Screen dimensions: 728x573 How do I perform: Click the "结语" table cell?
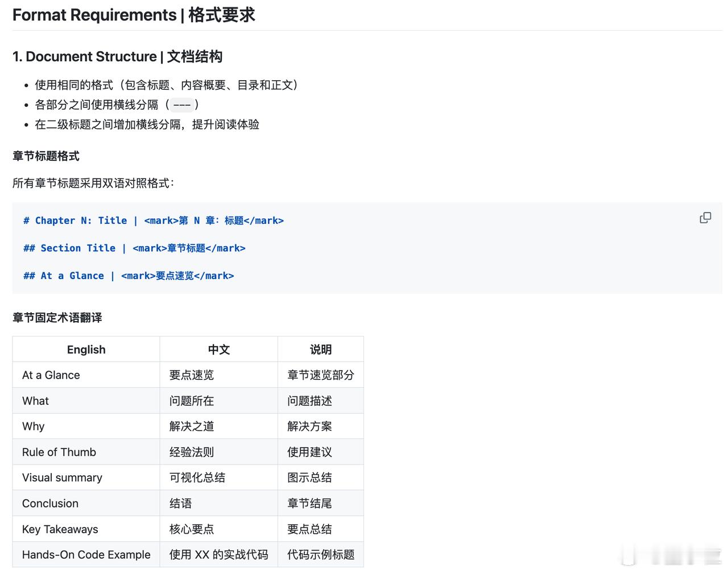point(219,503)
